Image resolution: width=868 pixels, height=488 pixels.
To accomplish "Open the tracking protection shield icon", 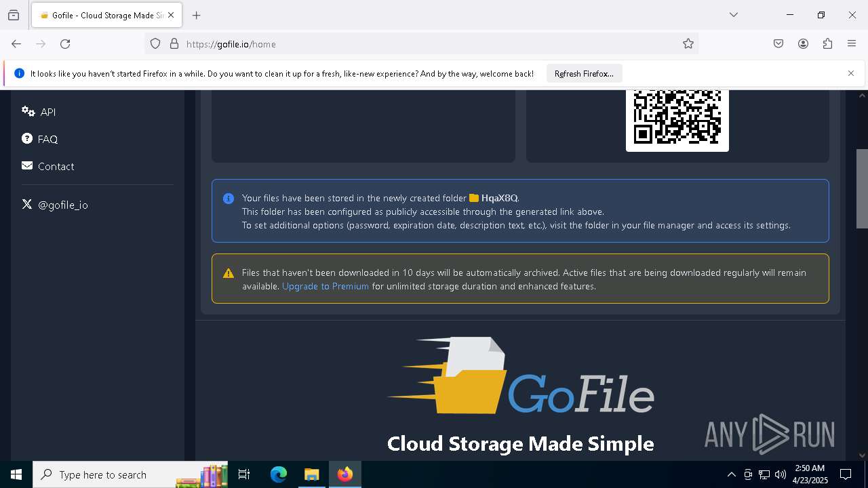I will pyautogui.click(x=155, y=44).
